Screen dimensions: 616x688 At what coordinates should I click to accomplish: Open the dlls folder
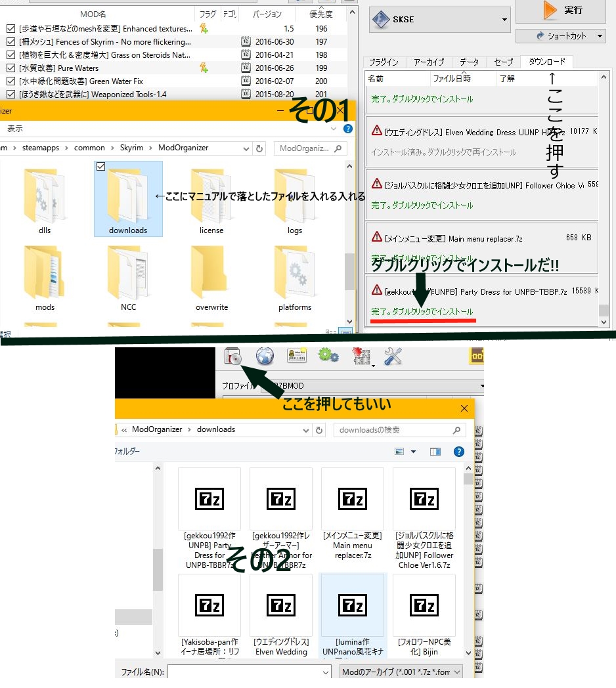point(45,201)
